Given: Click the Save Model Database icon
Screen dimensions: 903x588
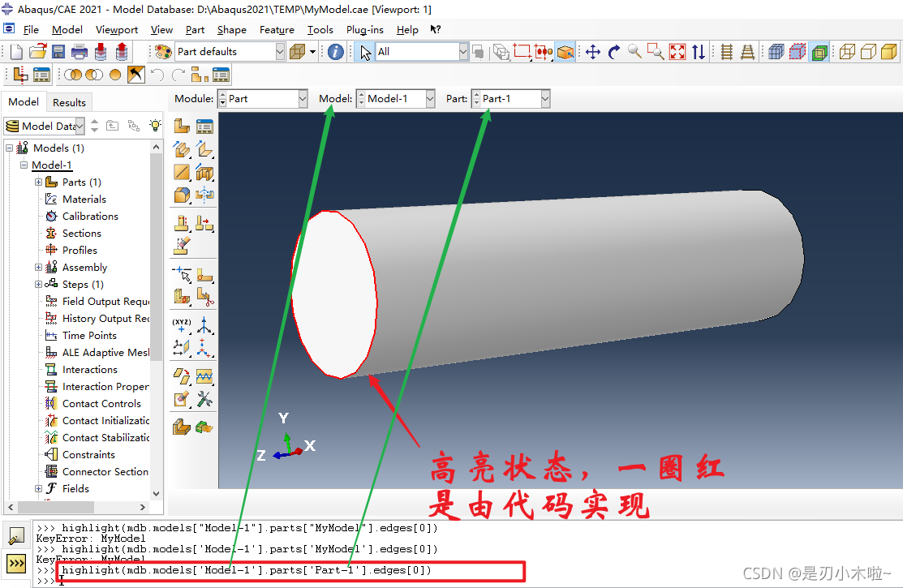Looking at the screenshot, I should coord(58,52).
